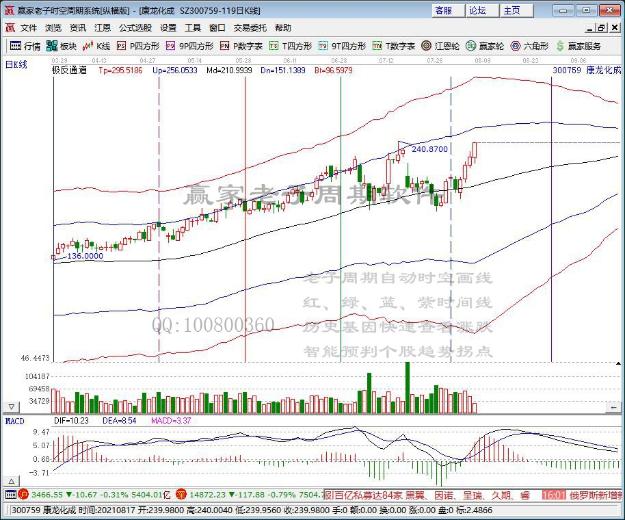Screen dimensions: 625x520
Task: Click the bottom status line for 300759
Action: pos(252,510)
